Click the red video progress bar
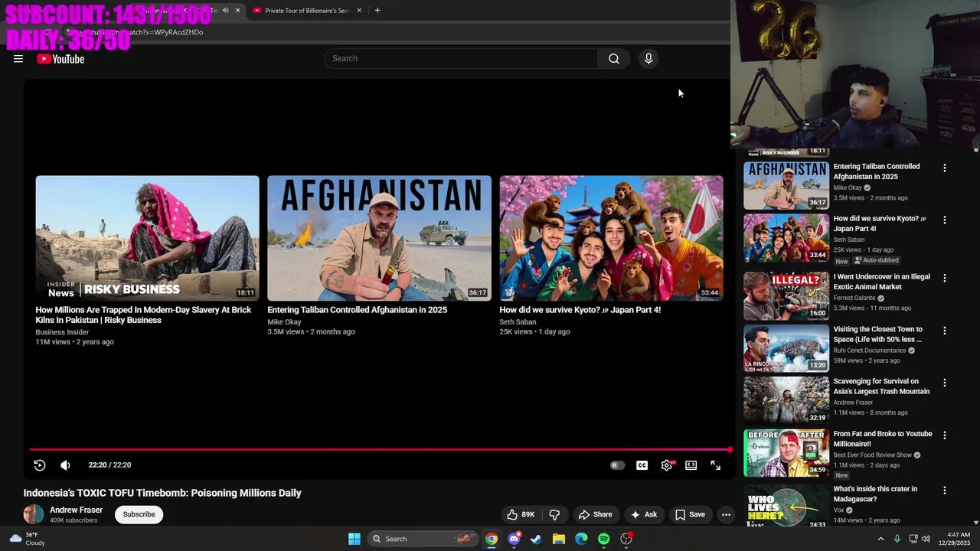 380,450
